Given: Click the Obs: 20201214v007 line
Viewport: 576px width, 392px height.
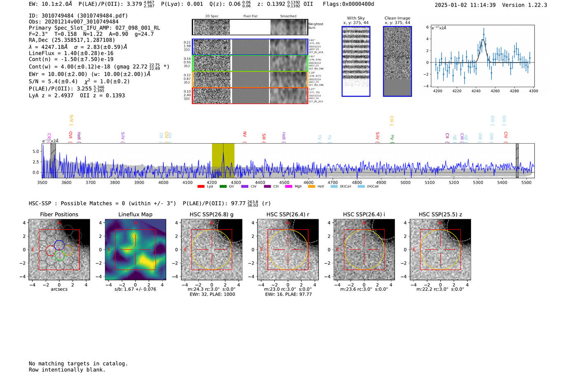Looking at the screenshot, I should point(74,22).
